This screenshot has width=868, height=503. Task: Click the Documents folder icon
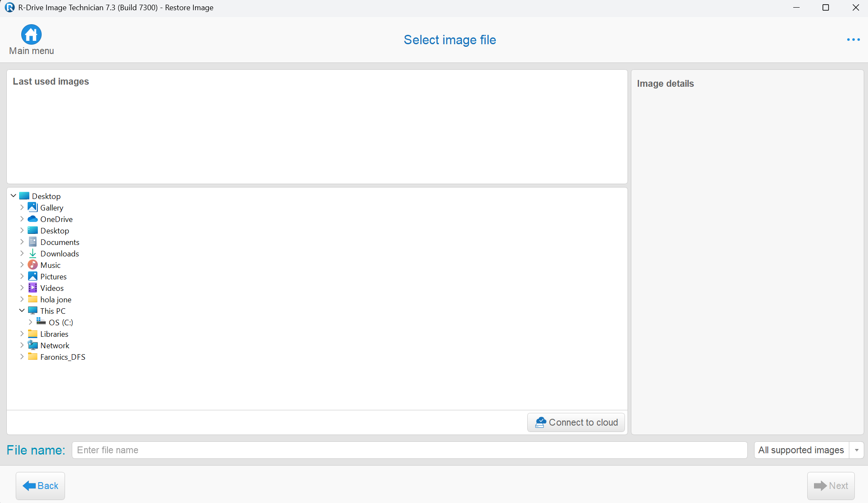click(33, 242)
